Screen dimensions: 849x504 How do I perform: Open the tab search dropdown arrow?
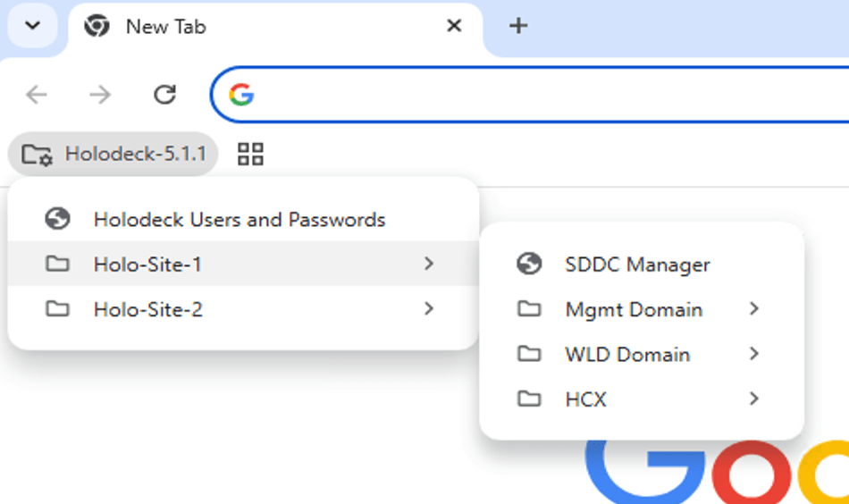tap(33, 25)
